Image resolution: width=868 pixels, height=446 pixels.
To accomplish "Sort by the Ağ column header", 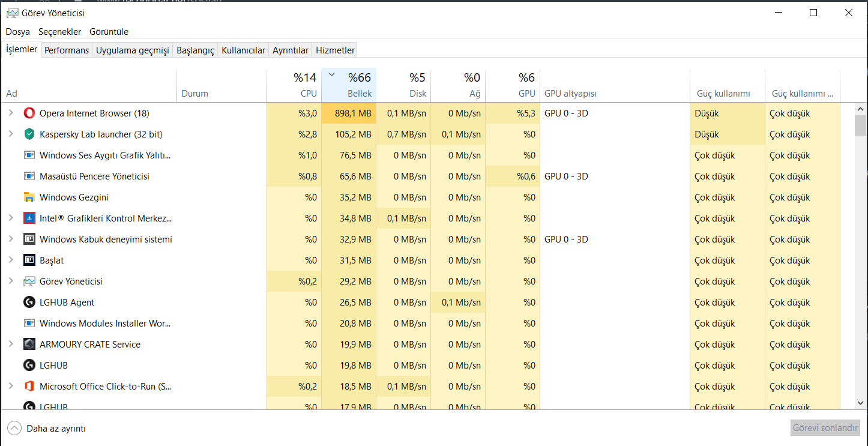I will (459, 85).
